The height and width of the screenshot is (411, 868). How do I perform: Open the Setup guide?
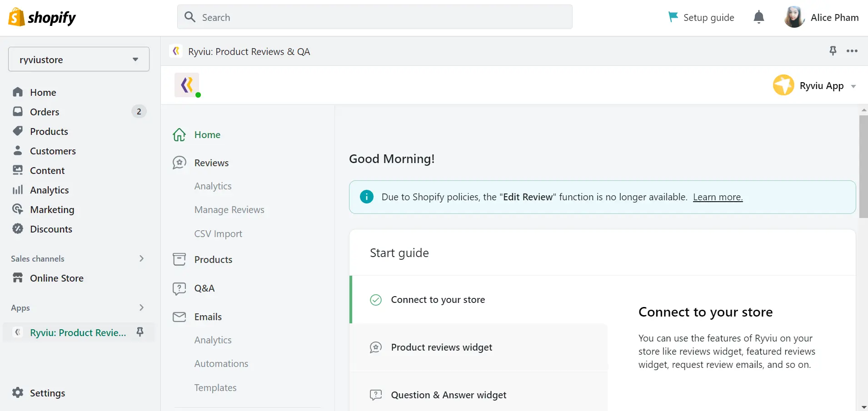coord(708,17)
